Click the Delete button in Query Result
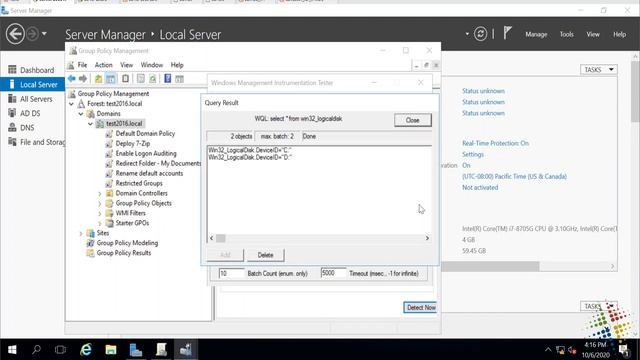The height and width of the screenshot is (360, 640). (265, 255)
